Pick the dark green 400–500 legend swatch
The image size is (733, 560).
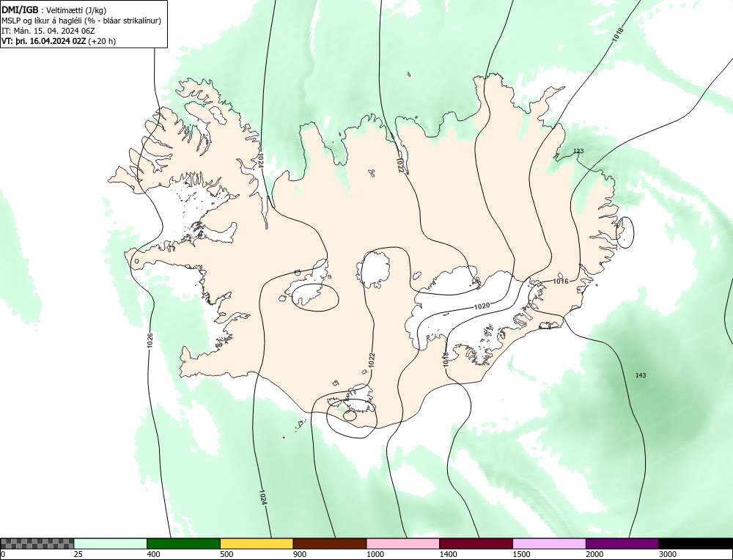pyautogui.click(x=183, y=544)
